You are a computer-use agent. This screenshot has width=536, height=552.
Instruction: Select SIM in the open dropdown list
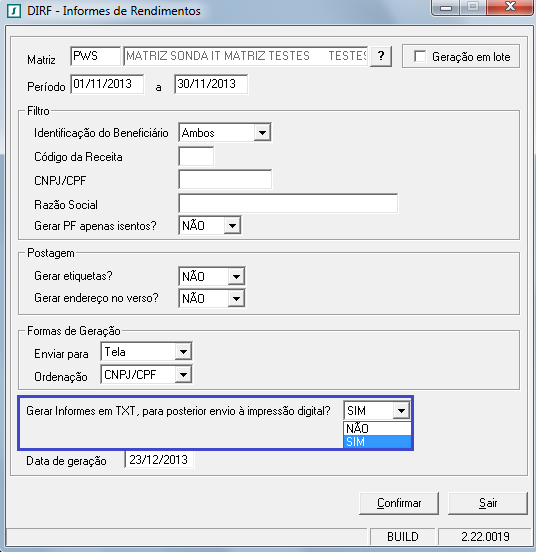(377, 441)
